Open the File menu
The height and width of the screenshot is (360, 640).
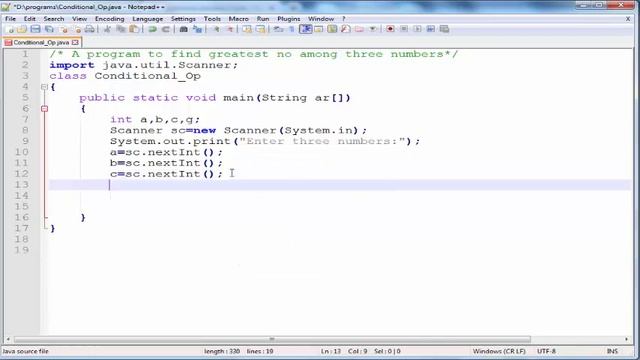click(x=10, y=19)
